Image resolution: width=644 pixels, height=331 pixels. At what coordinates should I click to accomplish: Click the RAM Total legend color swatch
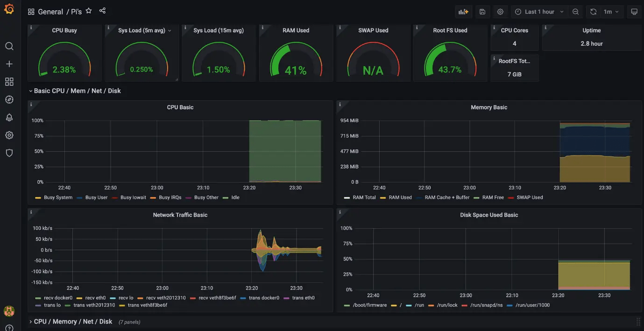tap(347, 197)
